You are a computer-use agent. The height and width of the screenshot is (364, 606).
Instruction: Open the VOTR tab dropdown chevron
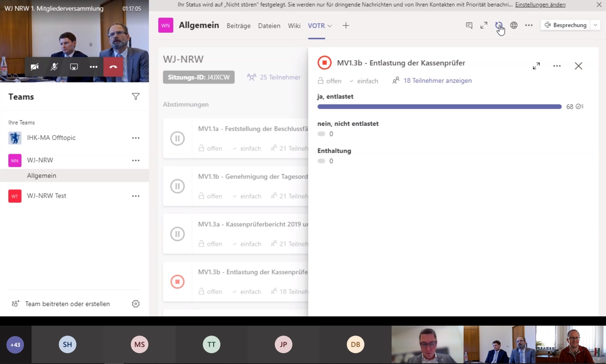tap(330, 26)
